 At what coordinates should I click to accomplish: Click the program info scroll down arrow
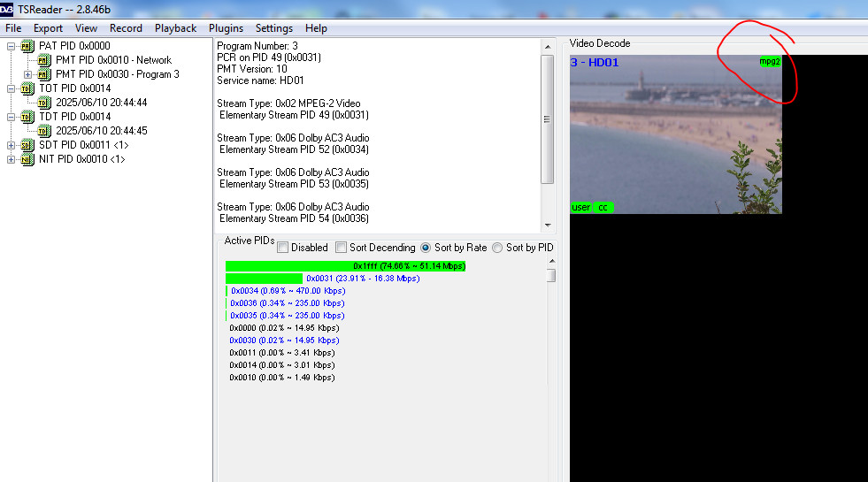pyautogui.click(x=548, y=226)
